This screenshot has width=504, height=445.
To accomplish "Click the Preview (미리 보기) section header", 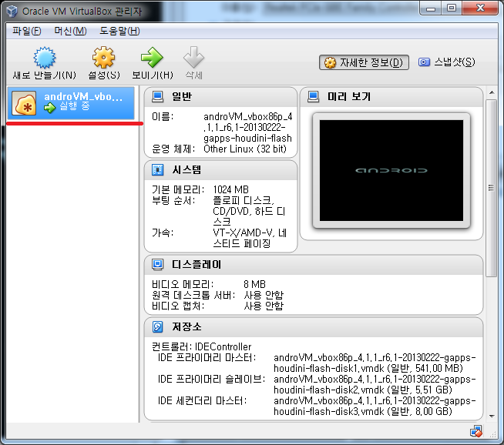I will point(391,97).
